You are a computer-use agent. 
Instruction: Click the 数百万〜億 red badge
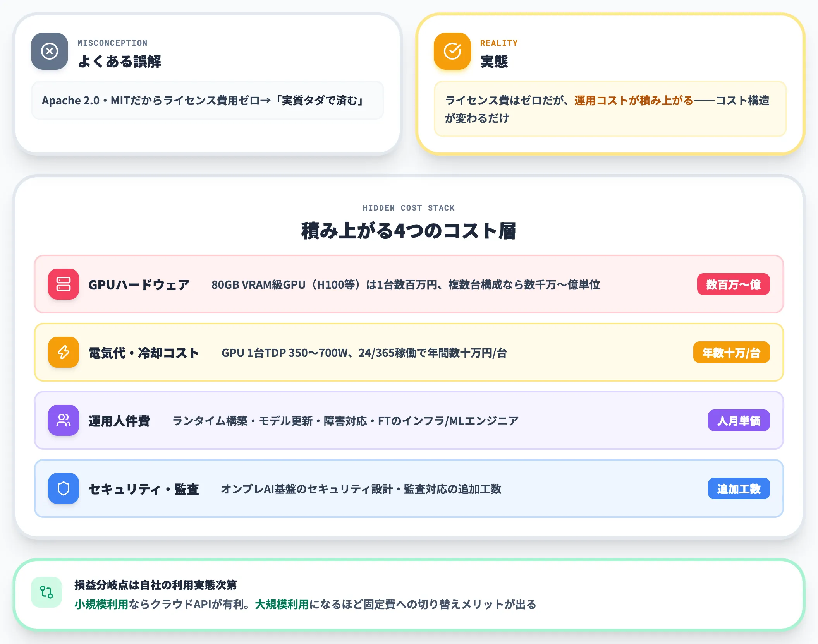click(734, 284)
